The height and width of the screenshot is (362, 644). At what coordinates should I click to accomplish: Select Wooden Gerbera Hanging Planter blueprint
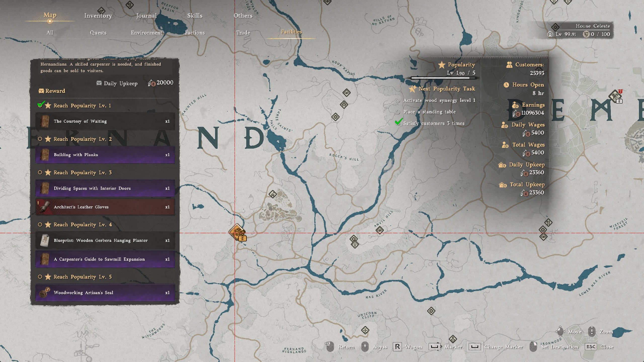(105, 240)
